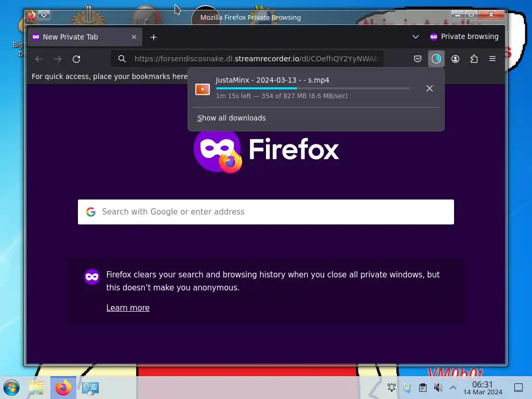Viewport: 532px width, 399px height.
Task: Focus the Search with Google box
Action: click(266, 212)
